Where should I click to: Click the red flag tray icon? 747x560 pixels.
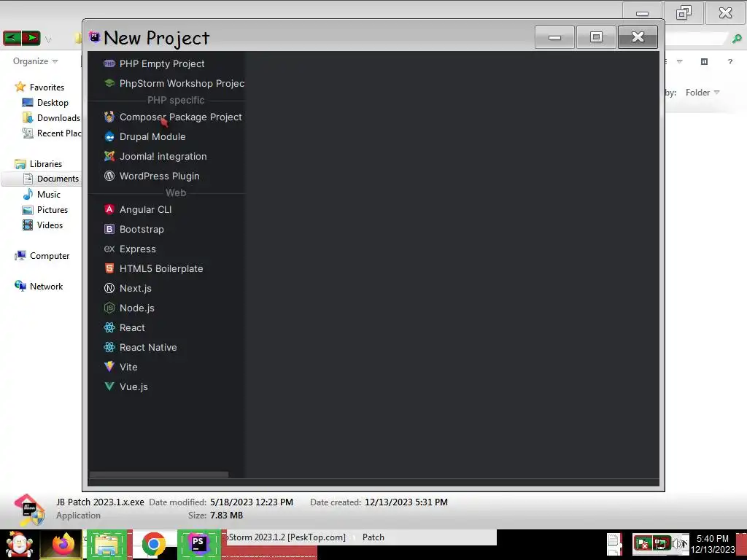pyautogui.click(x=643, y=543)
